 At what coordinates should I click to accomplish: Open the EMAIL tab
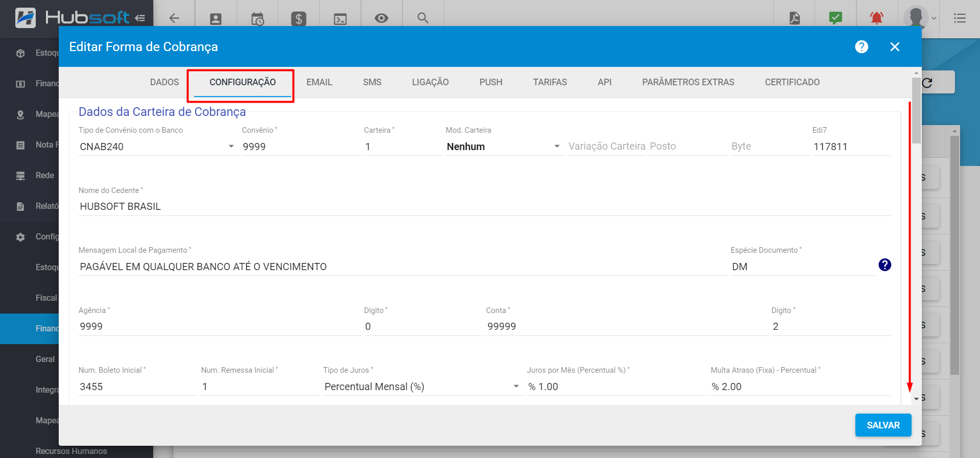pyautogui.click(x=319, y=82)
